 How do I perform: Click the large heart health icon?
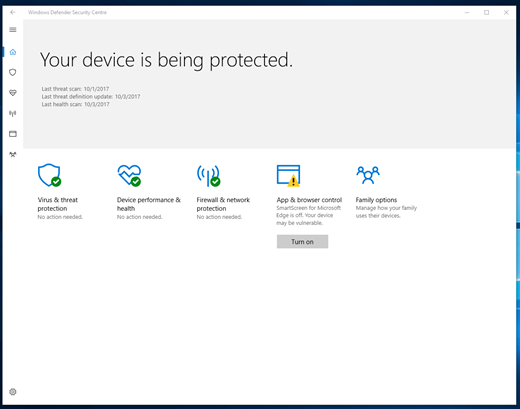coord(129,175)
